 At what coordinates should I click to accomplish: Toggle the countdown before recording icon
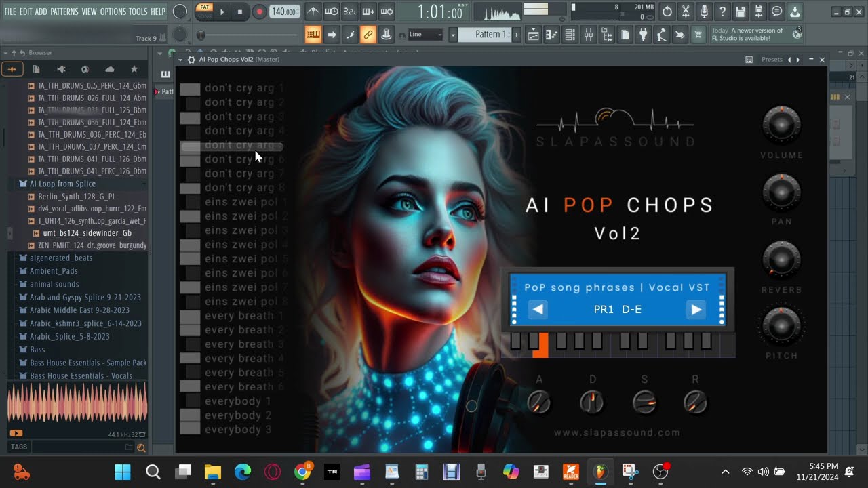[349, 12]
